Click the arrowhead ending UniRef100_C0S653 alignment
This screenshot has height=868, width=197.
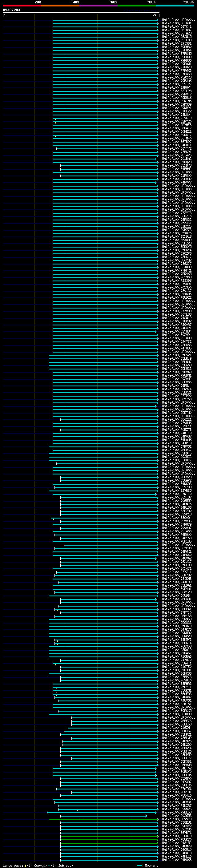(x=147, y=816)
